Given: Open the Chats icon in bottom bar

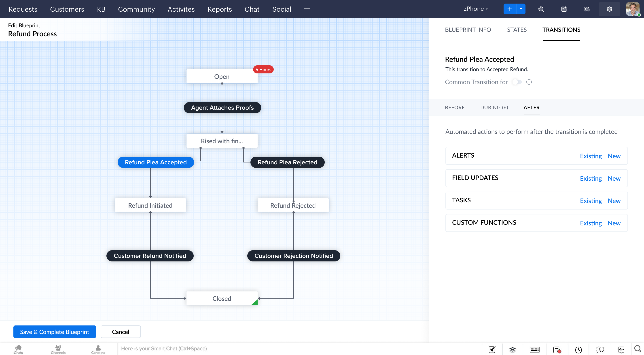Looking at the screenshot, I should pos(18,349).
